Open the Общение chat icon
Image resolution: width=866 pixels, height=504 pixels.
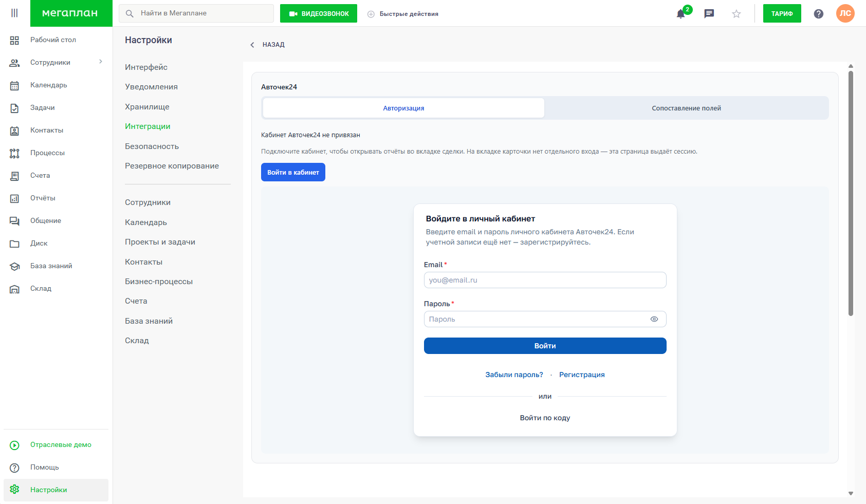click(14, 221)
